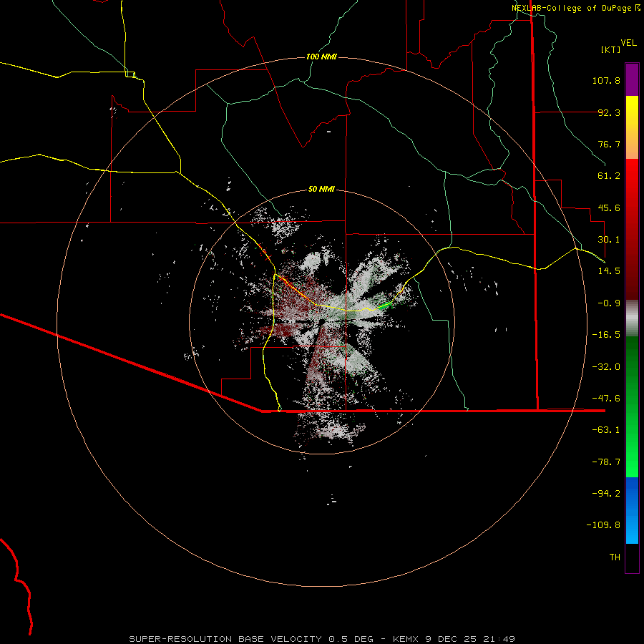Viewport: 644px width, 644px height.
Task: Select the 14.5 velocity scale value
Action: [x=609, y=271]
